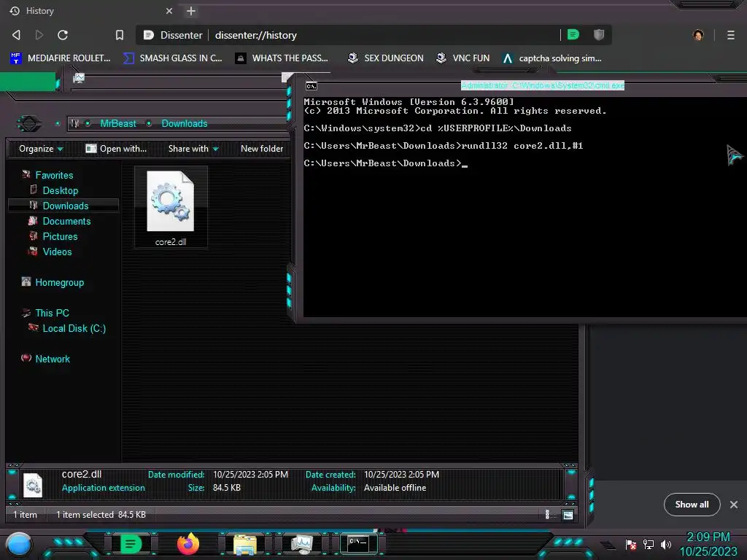This screenshot has width=747, height=560.
Task: Switch to the Command Prompt taskbar icon
Action: [359, 543]
